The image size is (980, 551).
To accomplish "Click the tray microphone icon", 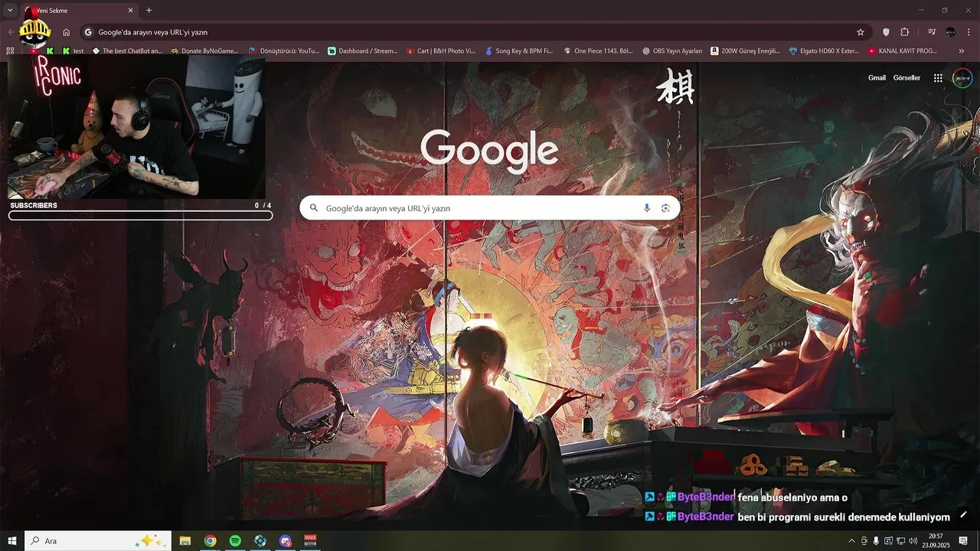I will point(876,541).
